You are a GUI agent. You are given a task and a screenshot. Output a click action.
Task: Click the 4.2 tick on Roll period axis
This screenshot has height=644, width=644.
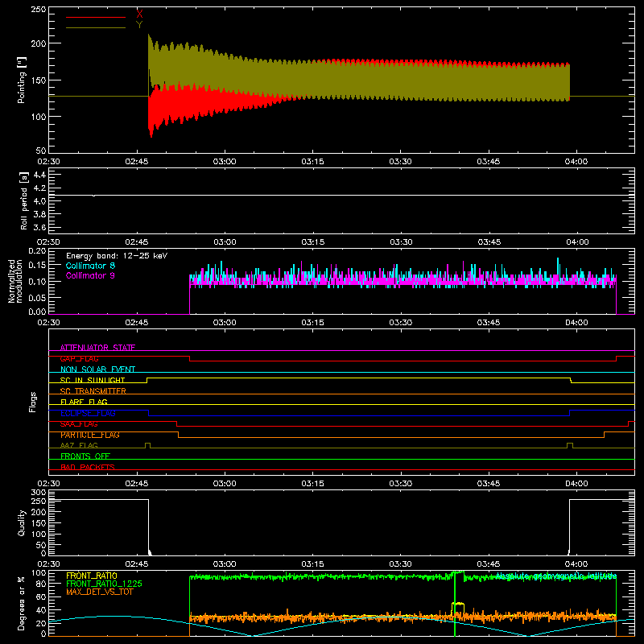pyautogui.click(x=39, y=188)
